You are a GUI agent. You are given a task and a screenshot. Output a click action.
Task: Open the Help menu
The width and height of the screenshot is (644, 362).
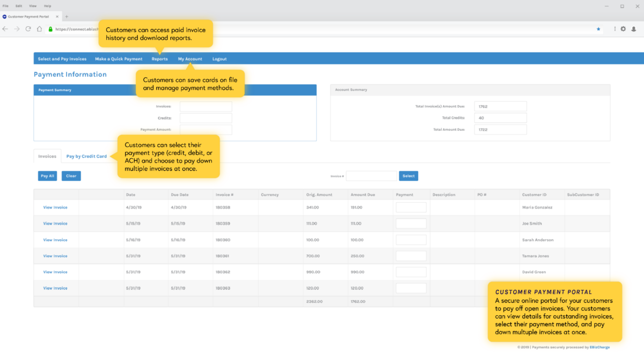(47, 6)
